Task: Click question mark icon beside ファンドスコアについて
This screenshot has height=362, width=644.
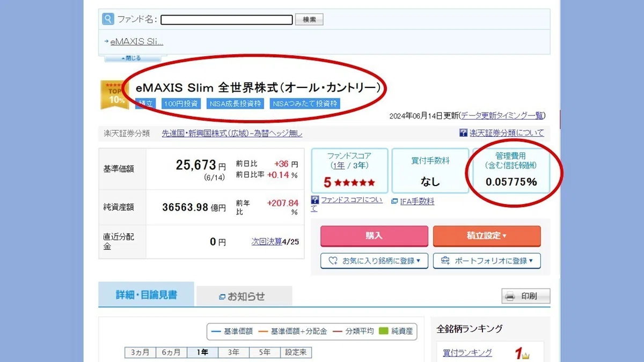Action: pyautogui.click(x=315, y=200)
